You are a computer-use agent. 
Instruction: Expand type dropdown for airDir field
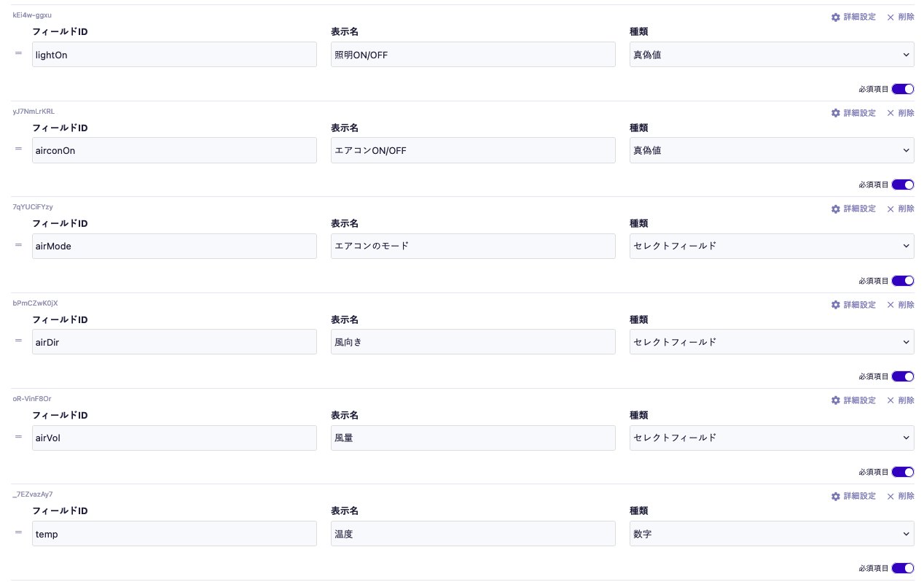point(772,342)
